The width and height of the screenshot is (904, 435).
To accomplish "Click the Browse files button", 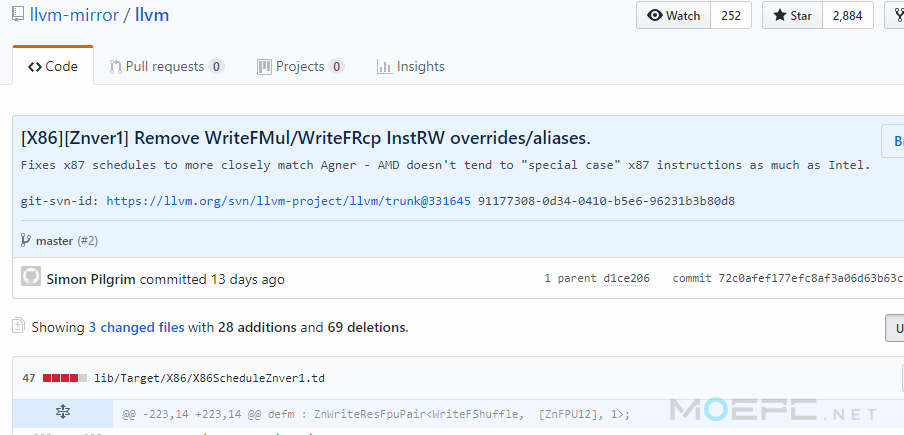I will point(893,141).
